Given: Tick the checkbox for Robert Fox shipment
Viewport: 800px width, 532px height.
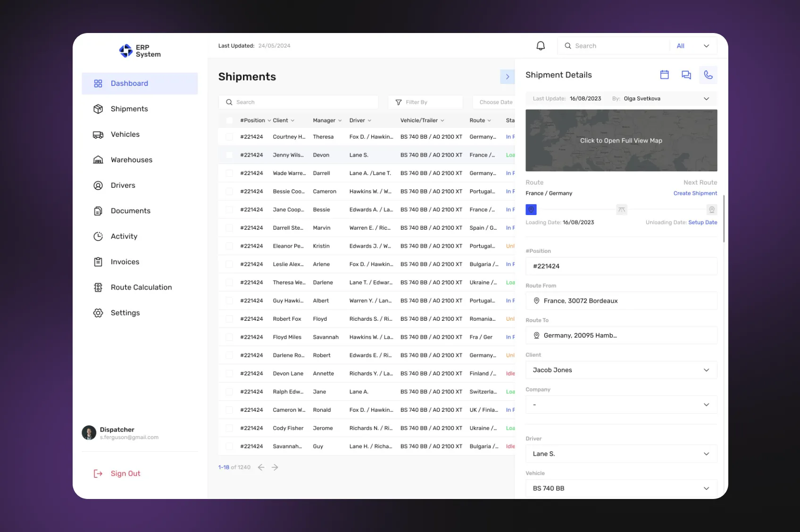Looking at the screenshot, I should pos(229,319).
